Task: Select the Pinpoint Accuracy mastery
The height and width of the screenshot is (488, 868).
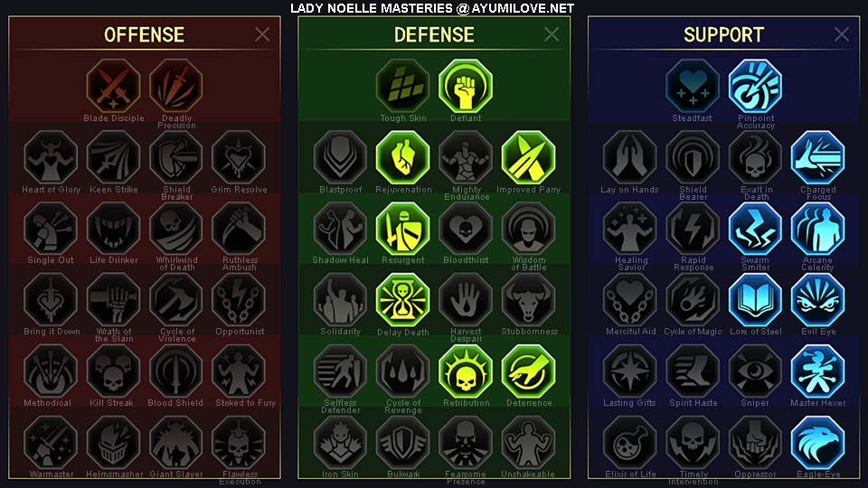Action: [755, 87]
